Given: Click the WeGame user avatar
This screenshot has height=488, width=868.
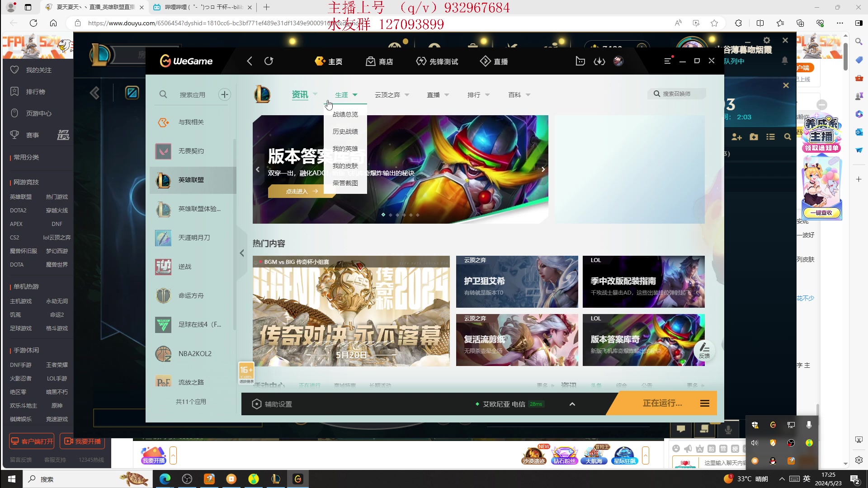Looking at the screenshot, I should click(618, 61).
